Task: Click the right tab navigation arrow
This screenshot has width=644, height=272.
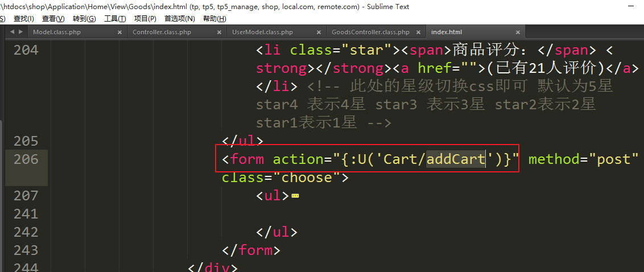Action: [20, 32]
